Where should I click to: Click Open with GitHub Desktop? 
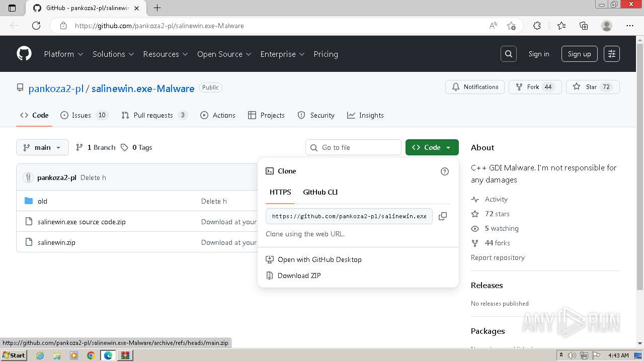[x=314, y=259]
